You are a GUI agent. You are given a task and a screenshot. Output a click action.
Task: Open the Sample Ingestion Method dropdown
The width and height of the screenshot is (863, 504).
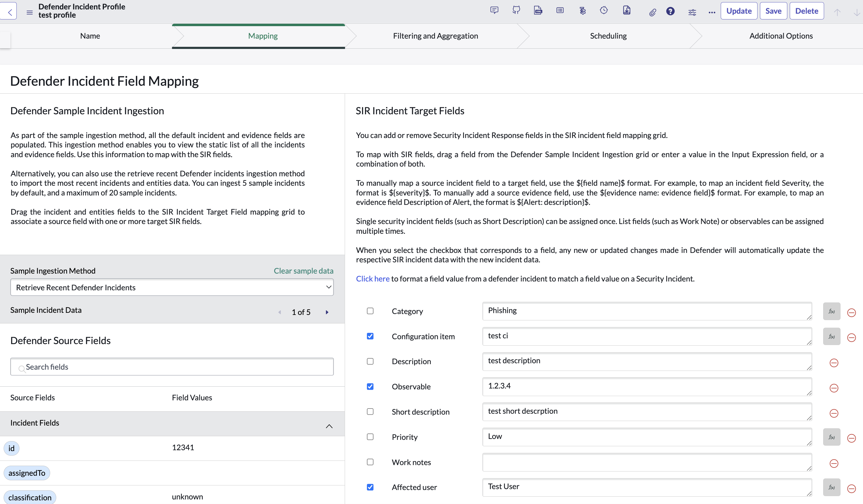coord(172,287)
